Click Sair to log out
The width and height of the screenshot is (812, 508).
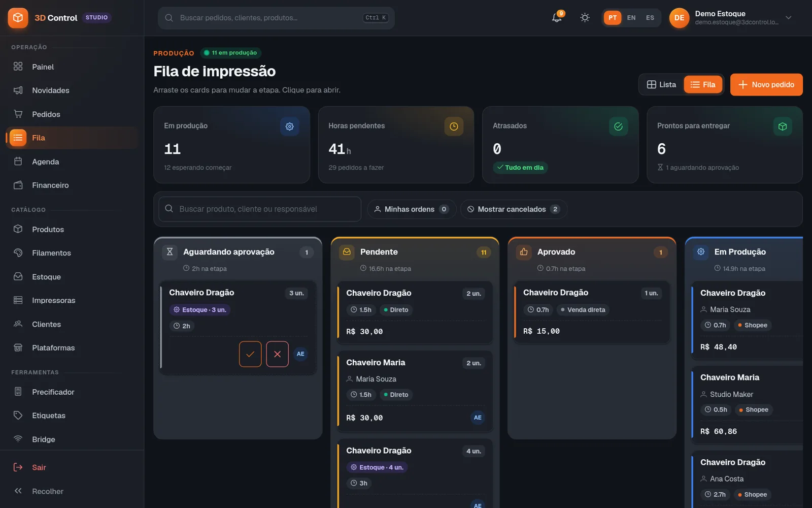click(x=72, y=467)
